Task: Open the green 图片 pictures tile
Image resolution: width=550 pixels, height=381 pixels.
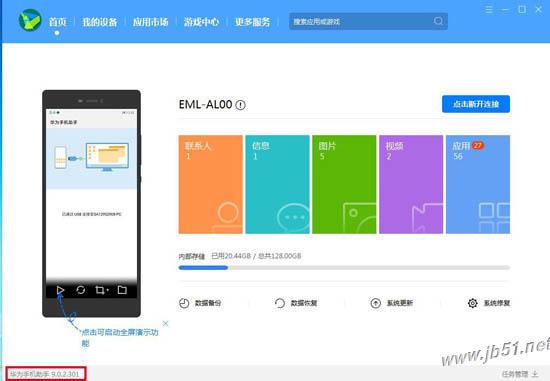Action: coord(344,184)
